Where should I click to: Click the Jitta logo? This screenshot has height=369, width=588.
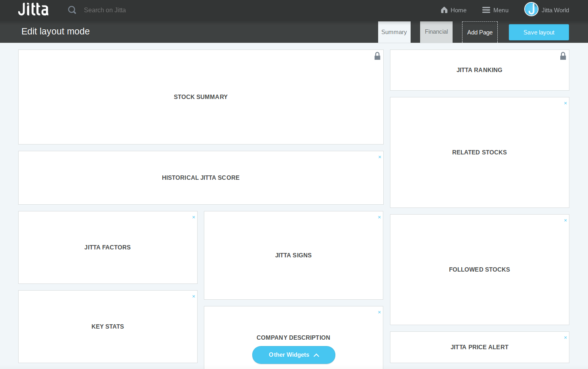[x=33, y=10]
